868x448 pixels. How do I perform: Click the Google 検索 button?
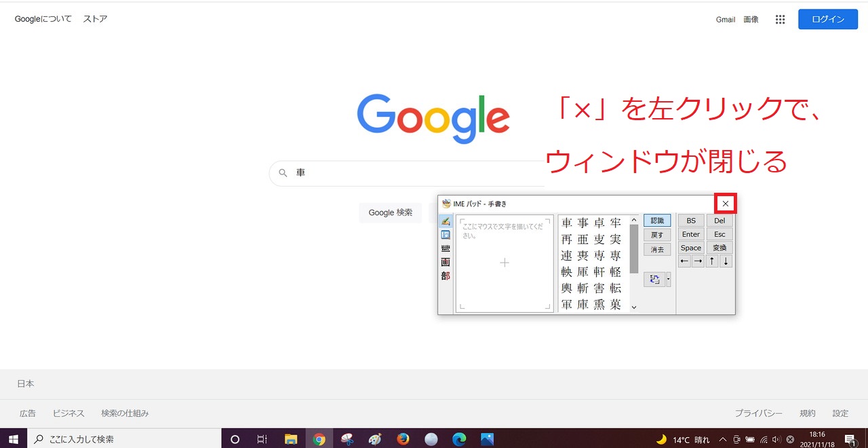pos(391,212)
